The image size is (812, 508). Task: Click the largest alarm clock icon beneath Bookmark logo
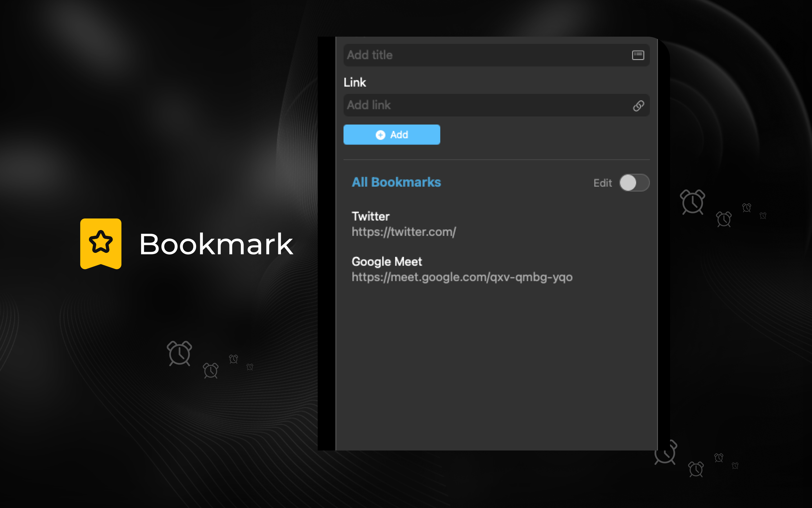point(180,353)
